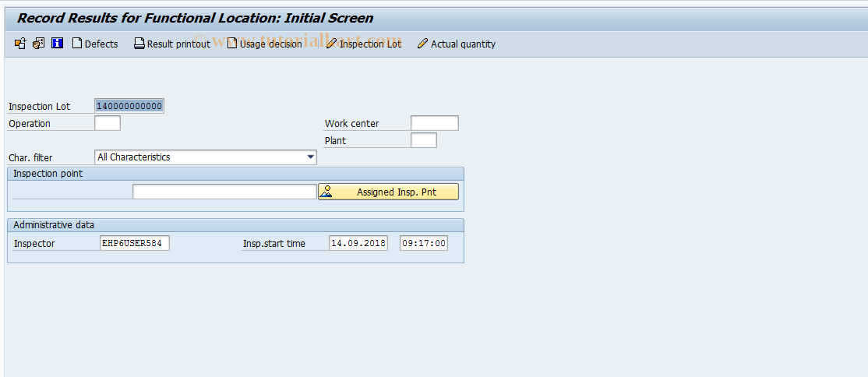
Task: Open the blue information icon
Action: pyautogui.click(x=57, y=43)
